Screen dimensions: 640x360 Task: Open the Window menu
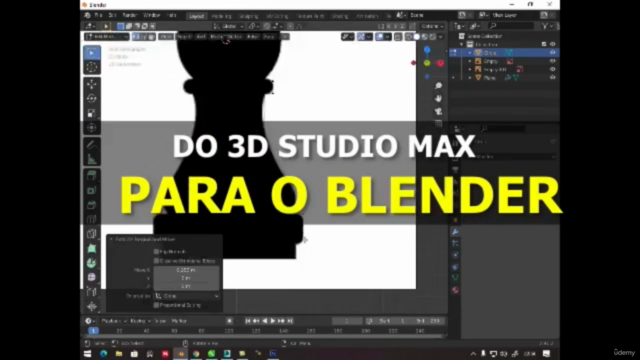point(151,15)
